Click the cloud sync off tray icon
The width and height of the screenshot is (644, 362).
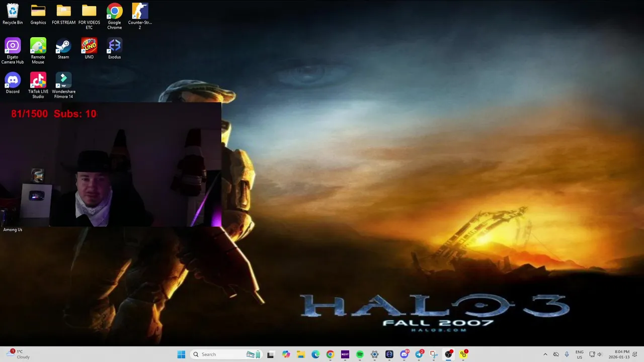[556, 354]
